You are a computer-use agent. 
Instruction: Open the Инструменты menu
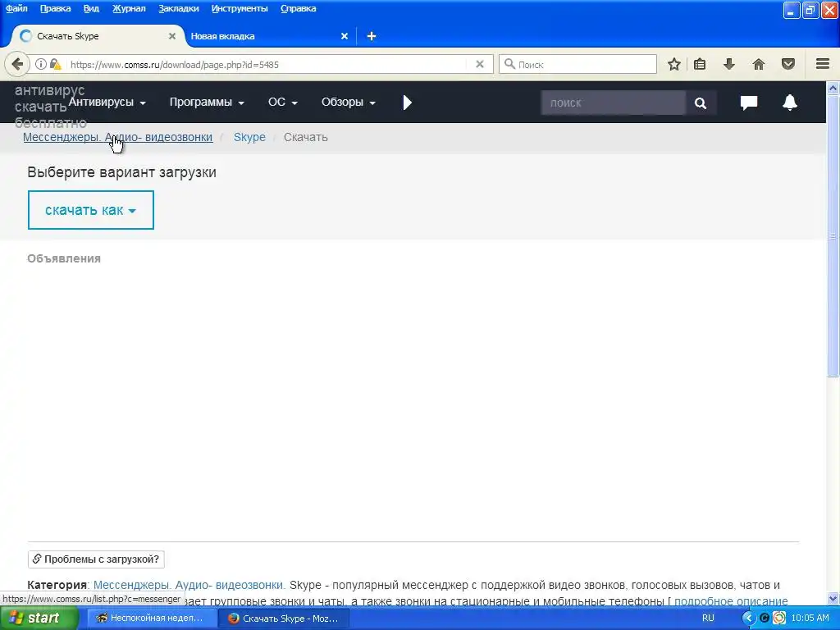(x=240, y=8)
